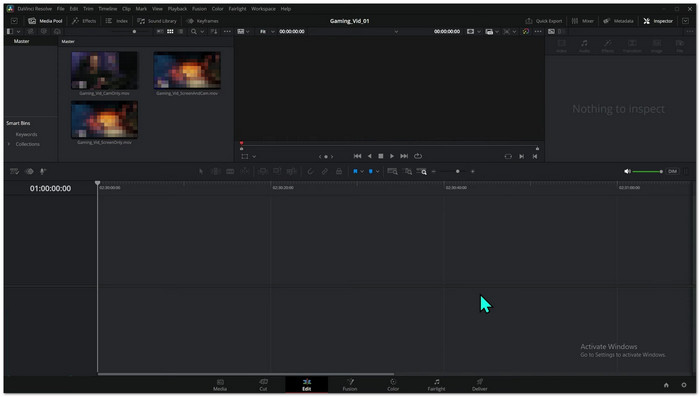Switch media pool to list view
Viewport: 700px width, 397px height.
point(181,32)
